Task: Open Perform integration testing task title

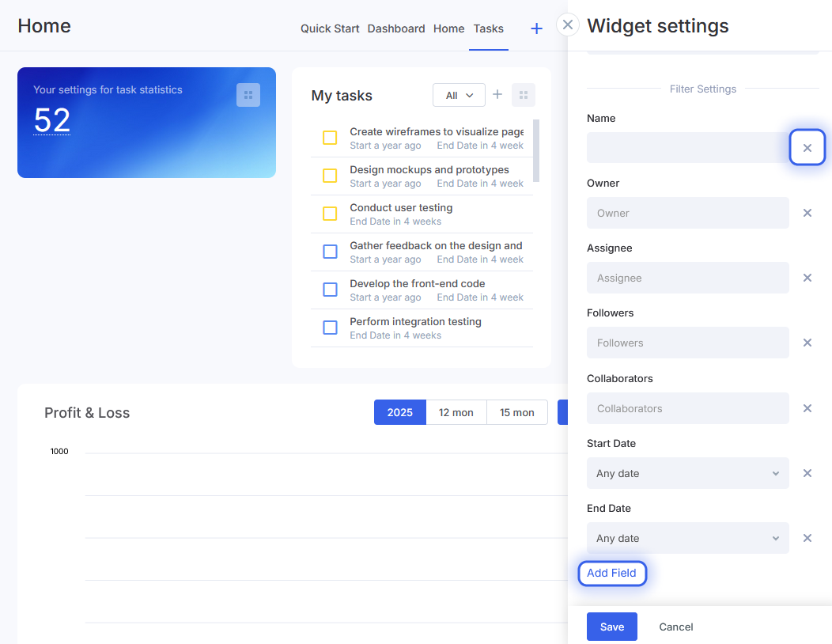Action: (415, 322)
